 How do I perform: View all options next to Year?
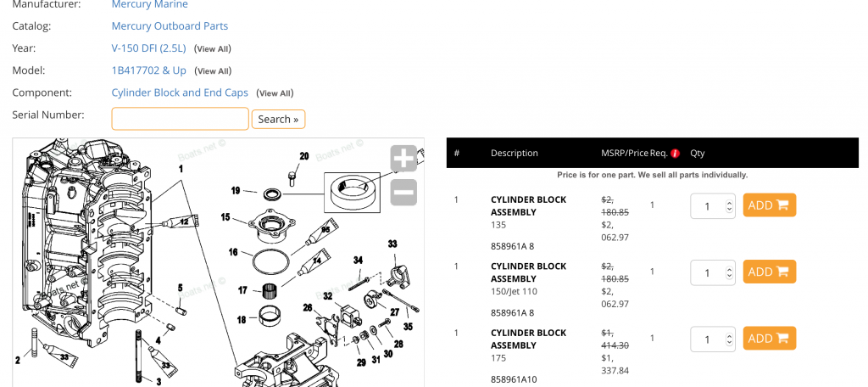tap(212, 49)
